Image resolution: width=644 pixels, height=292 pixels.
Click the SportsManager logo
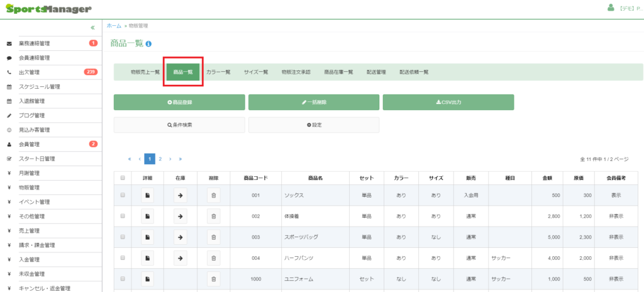click(x=48, y=8)
